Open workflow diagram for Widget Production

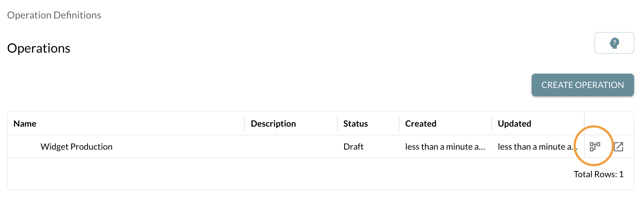pos(595,147)
